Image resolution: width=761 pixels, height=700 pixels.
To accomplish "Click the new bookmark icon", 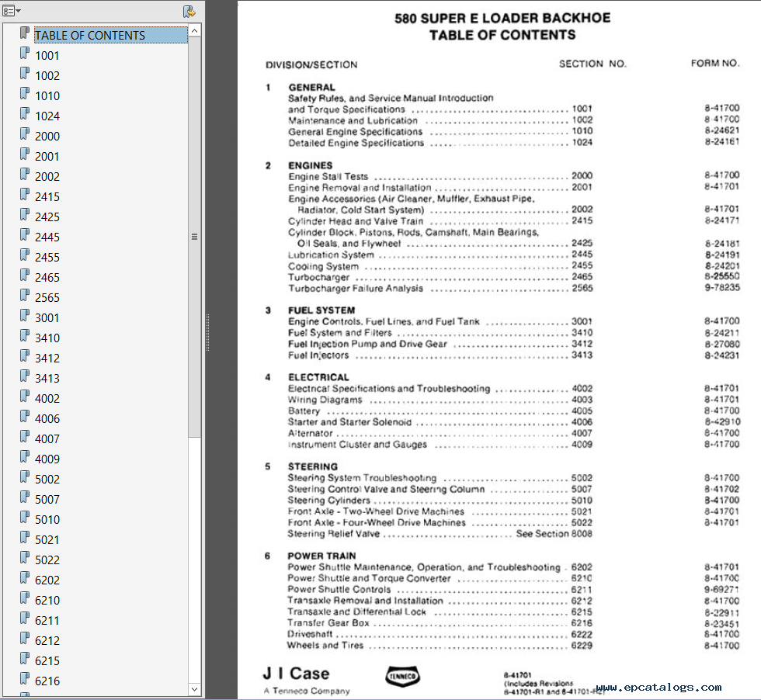I will point(189,11).
